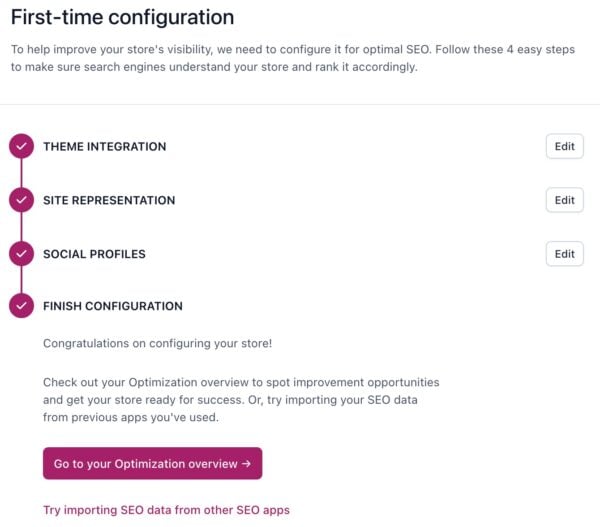Viewport: 600px width, 527px height.
Task: Click the First-time configuration page title
Action: click(x=122, y=17)
